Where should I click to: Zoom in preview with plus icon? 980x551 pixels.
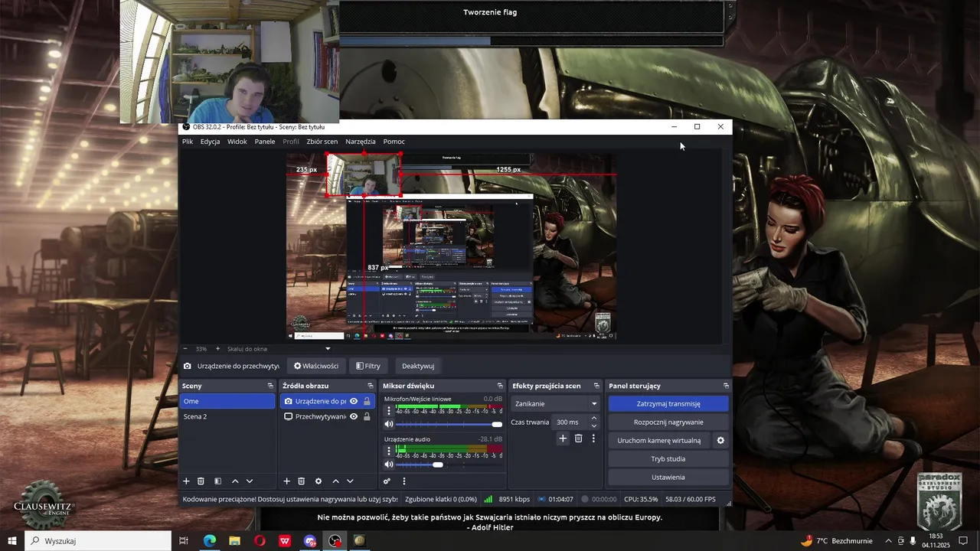coord(217,349)
